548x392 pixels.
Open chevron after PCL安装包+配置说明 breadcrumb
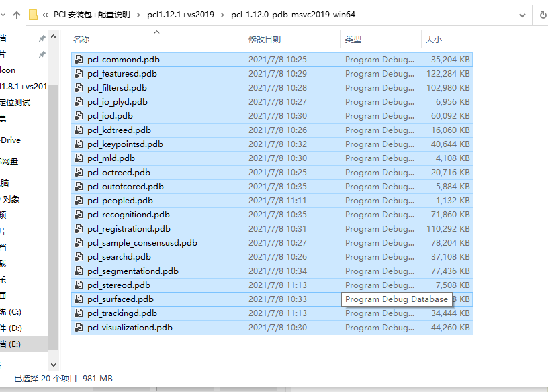(138, 15)
